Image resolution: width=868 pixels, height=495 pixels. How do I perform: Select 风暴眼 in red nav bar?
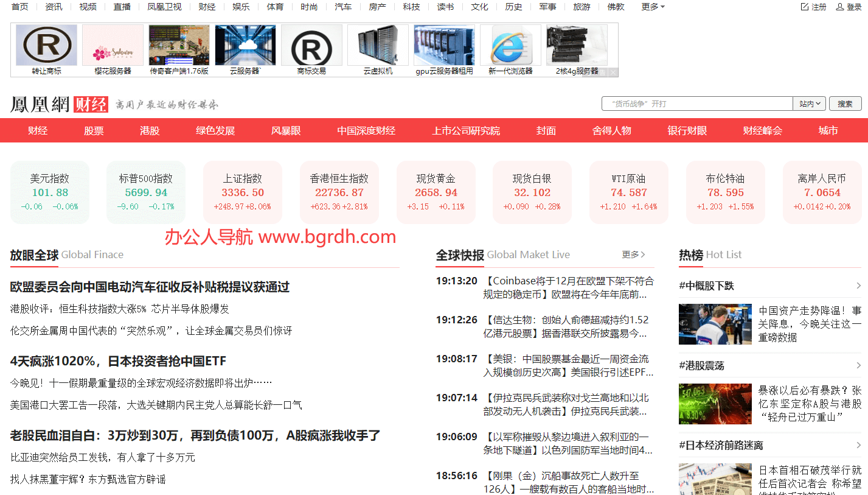286,130
